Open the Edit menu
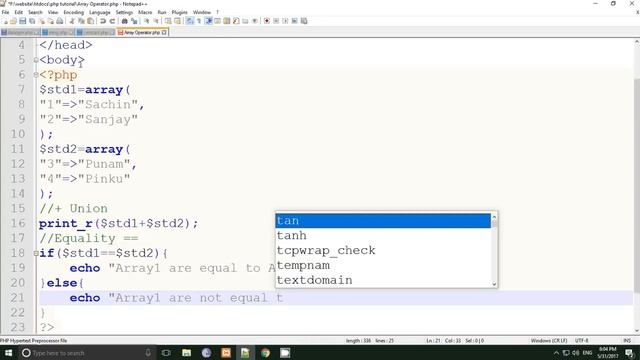The height and width of the screenshot is (360, 640). (x=19, y=12)
